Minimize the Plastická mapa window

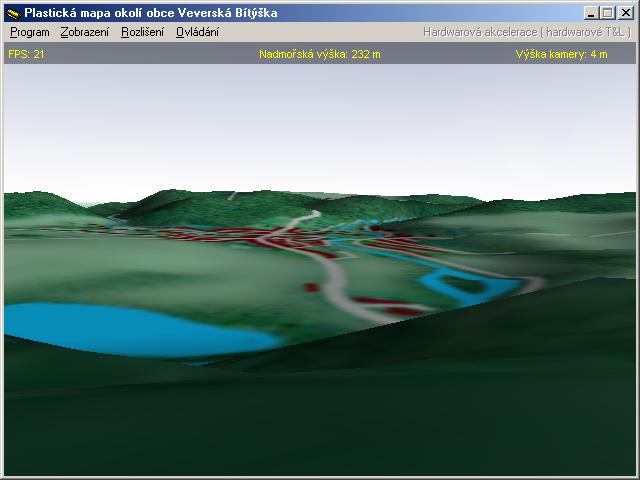(591, 13)
